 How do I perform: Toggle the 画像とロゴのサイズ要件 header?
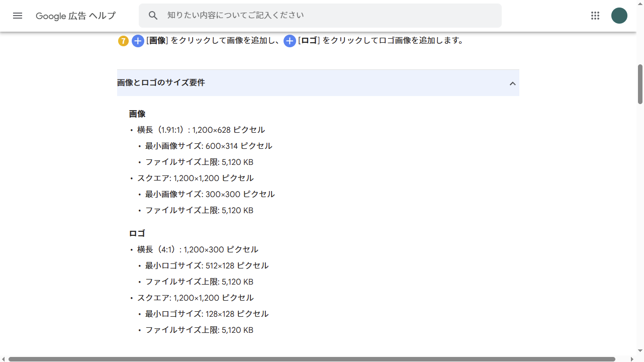pos(318,83)
